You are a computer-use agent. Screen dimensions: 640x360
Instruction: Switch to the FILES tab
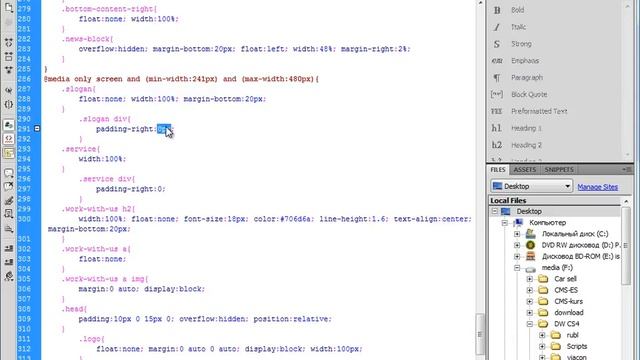[498, 169]
